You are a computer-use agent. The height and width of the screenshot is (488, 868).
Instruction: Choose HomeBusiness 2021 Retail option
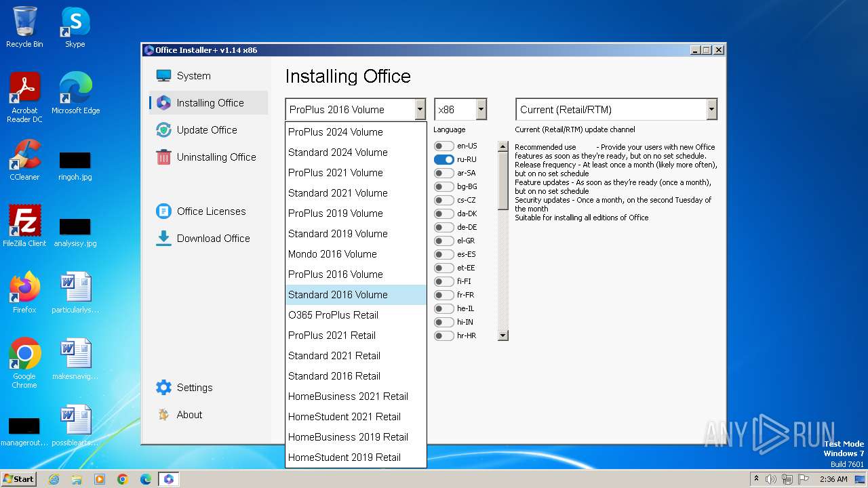click(x=356, y=396)
